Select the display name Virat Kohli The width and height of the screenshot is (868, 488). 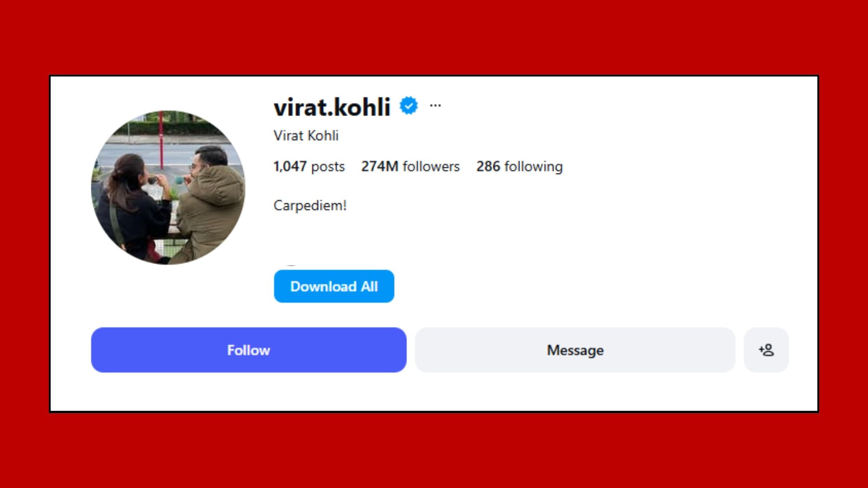pyautogui.click(x=306, y=136)
